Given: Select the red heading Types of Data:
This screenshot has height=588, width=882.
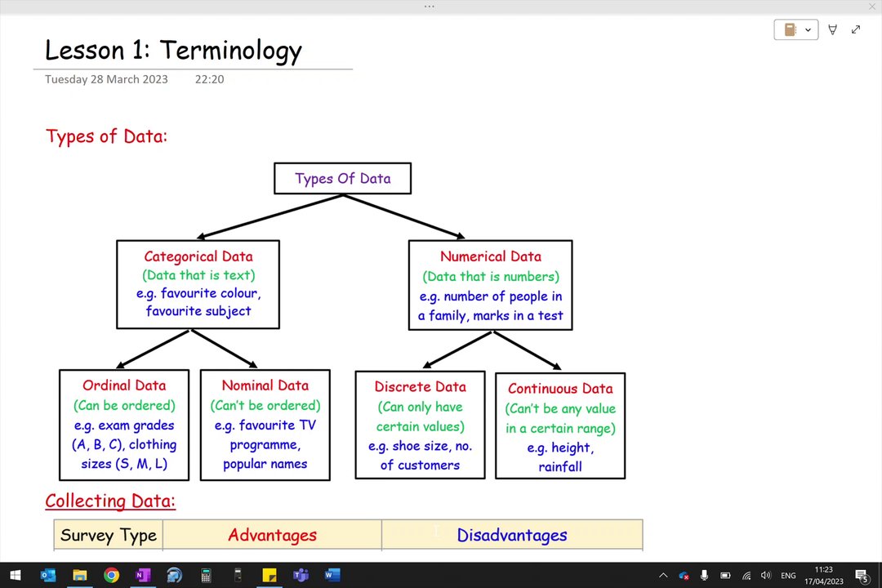Looking at the screenshot, I should tap(106, 136).
